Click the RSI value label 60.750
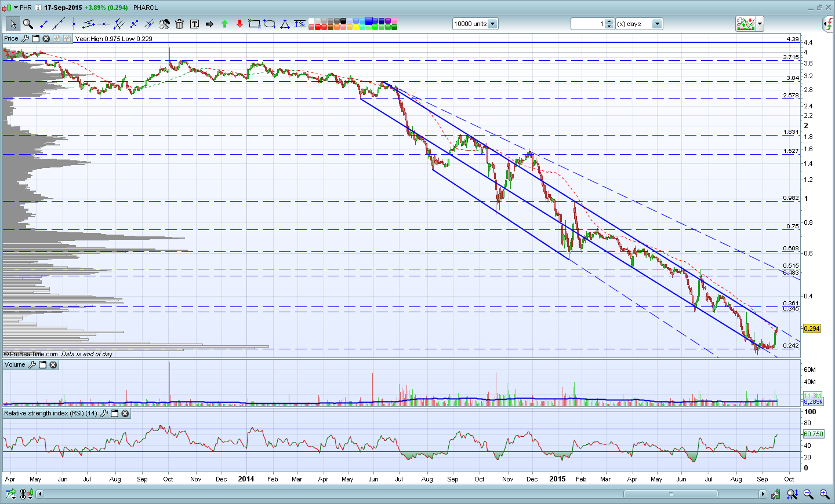The image size is (835, 504). (814, 434)
